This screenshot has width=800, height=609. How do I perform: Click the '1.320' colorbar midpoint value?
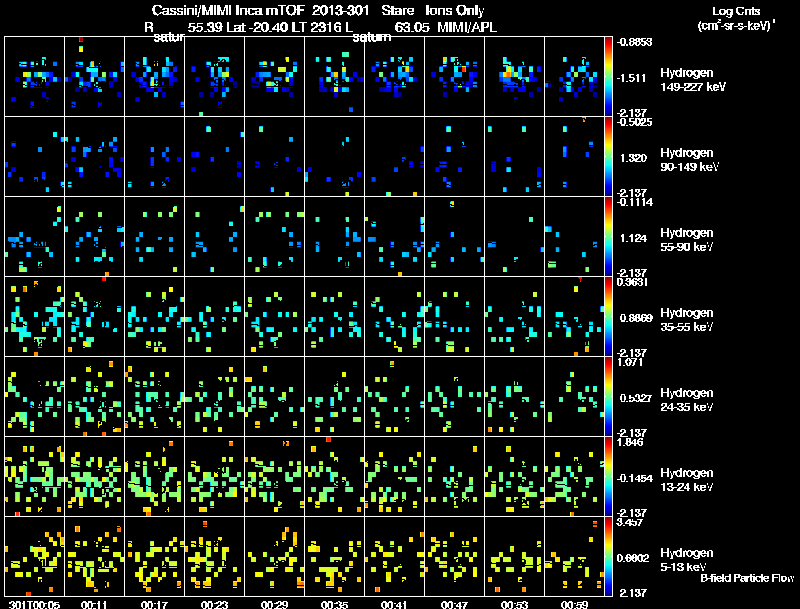click(633, 158)
